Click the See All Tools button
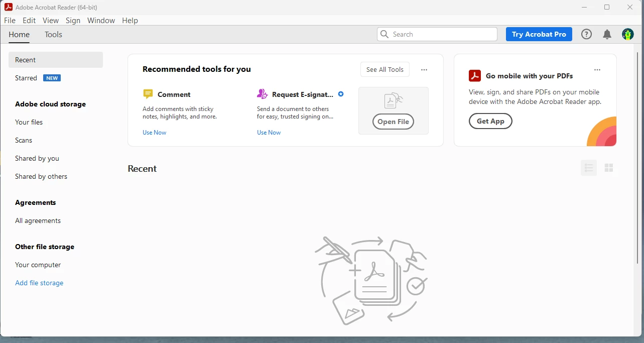 tap(385, 69)
